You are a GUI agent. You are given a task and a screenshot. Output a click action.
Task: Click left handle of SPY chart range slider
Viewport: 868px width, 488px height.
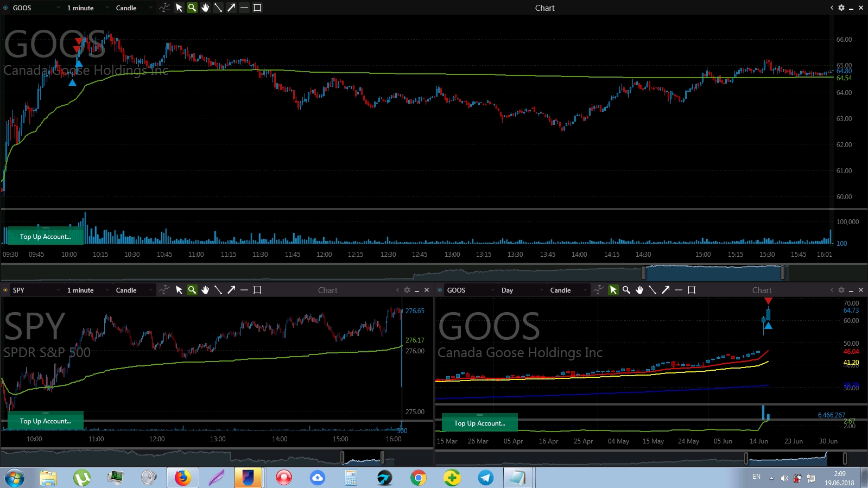click(x=343, y=458)
